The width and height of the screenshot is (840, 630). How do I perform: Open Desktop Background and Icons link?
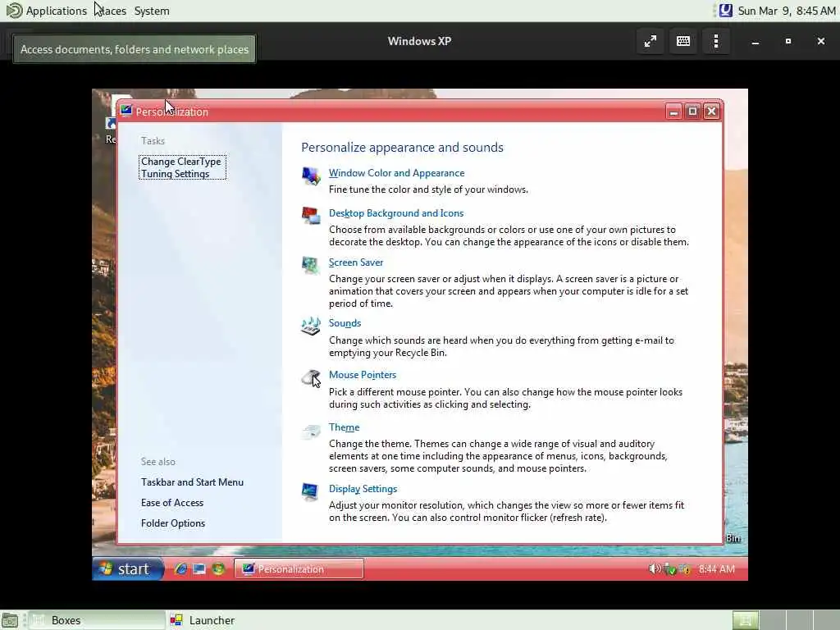click(x=396, y=213)
